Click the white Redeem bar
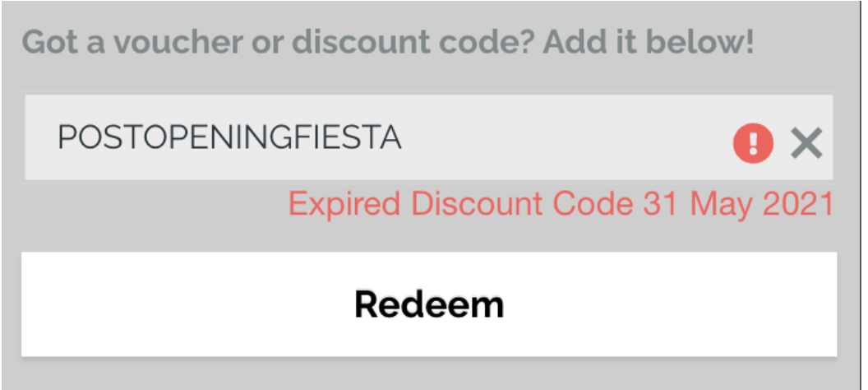Viewport: 868px width, 390px height. pyautogui.click(x=428, y=304)
